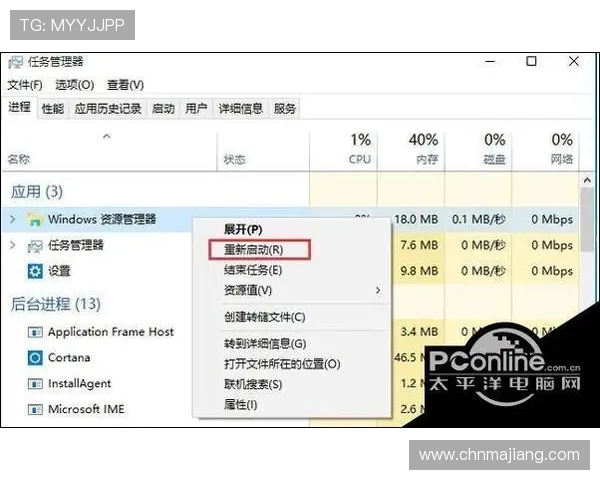Switch to the 性能 tab
This screenshot has width=600, height=480.
(x=53, y=109)
